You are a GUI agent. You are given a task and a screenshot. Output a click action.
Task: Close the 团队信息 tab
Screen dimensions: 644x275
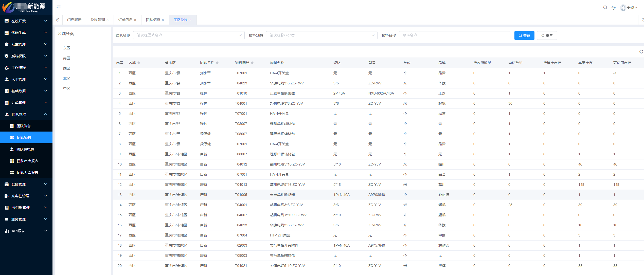pos(163,20)
